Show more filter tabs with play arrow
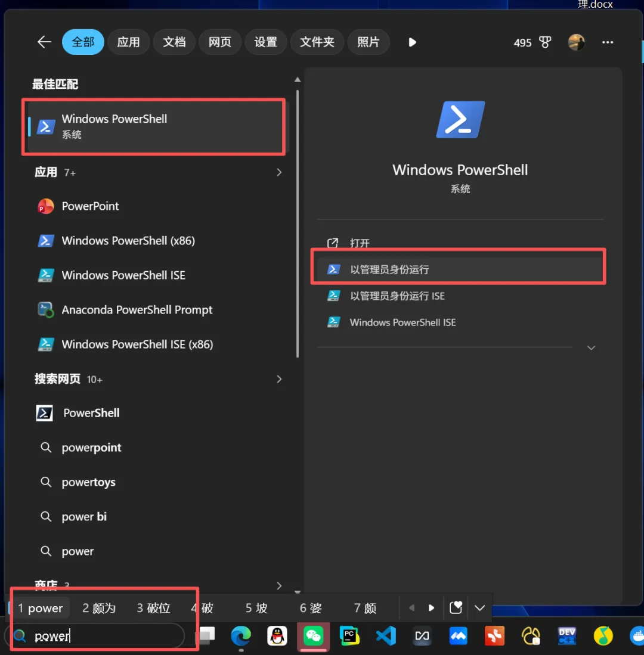The width and height of the screenshot is (644, 655). [412, 42]
